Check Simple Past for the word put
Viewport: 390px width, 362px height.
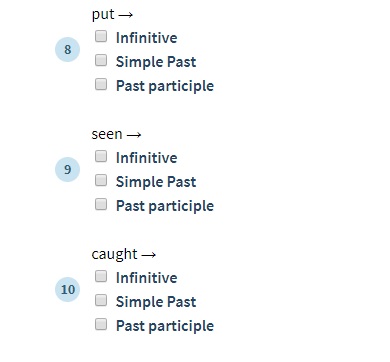101,60
